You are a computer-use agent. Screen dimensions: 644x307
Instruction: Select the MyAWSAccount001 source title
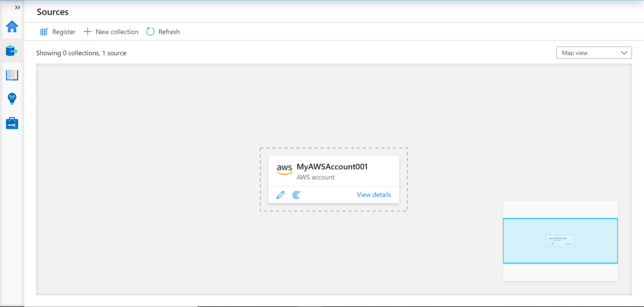tap(332, 167)
